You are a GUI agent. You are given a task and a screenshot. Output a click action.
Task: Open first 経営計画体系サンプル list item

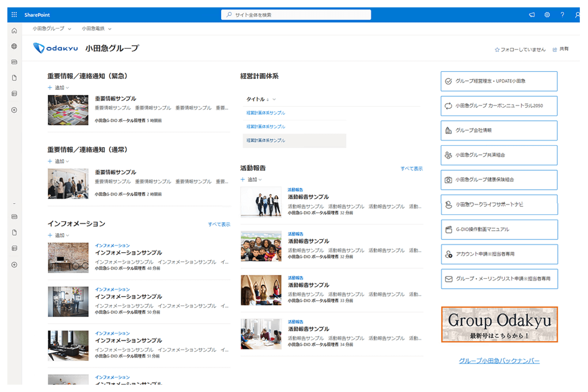tap(266, 113)
